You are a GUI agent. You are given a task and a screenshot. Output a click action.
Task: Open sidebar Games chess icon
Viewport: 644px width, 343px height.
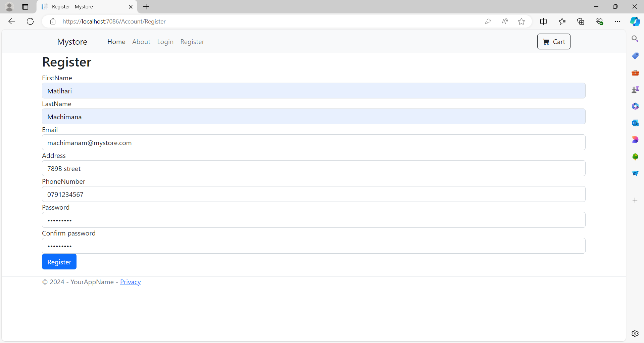tap(635, 89)
